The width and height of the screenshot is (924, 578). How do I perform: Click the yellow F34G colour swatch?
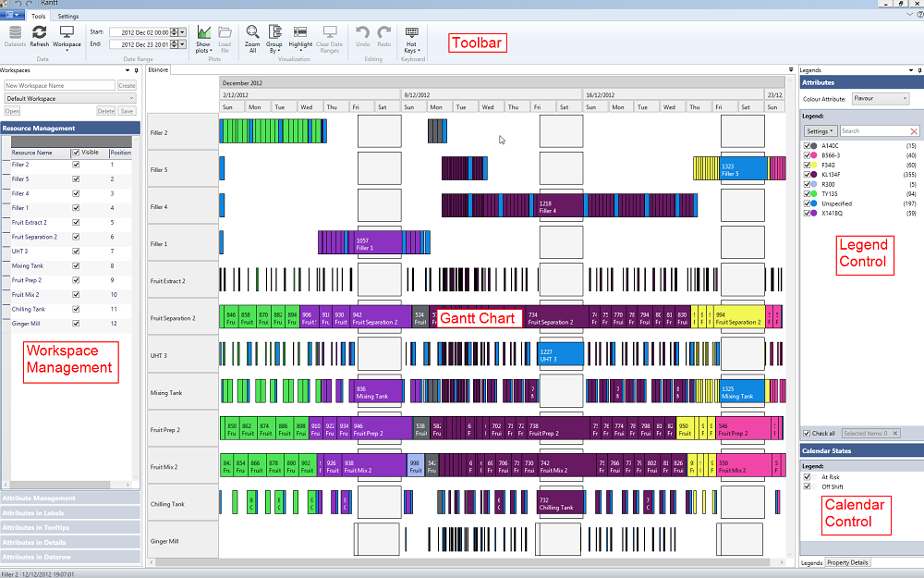(814, 165)
